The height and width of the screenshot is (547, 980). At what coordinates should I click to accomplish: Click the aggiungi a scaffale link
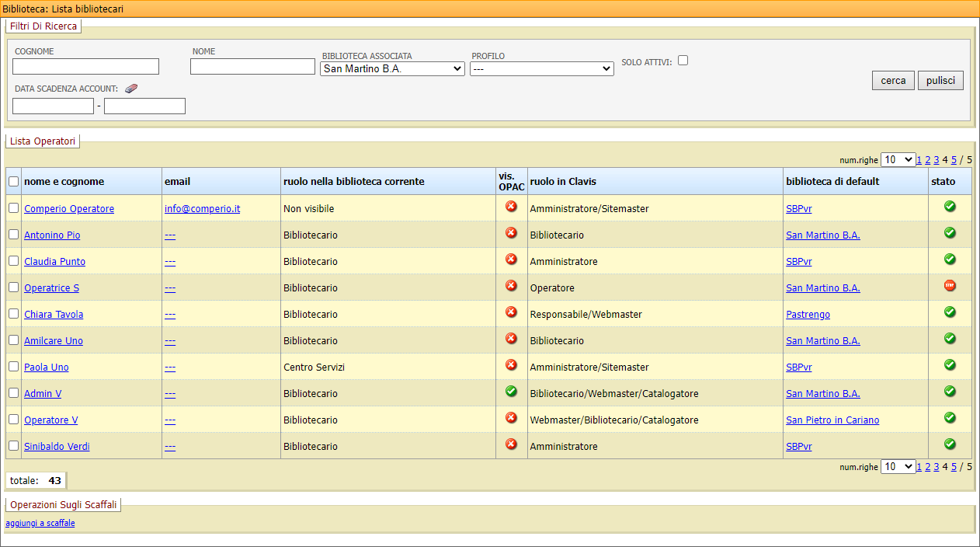[40, 524]
